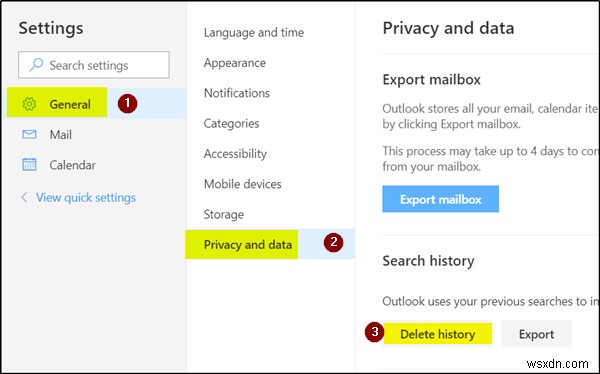Click the Export button under Search history
This screenshot has height=374, width=600.
(x=536, y=334)
